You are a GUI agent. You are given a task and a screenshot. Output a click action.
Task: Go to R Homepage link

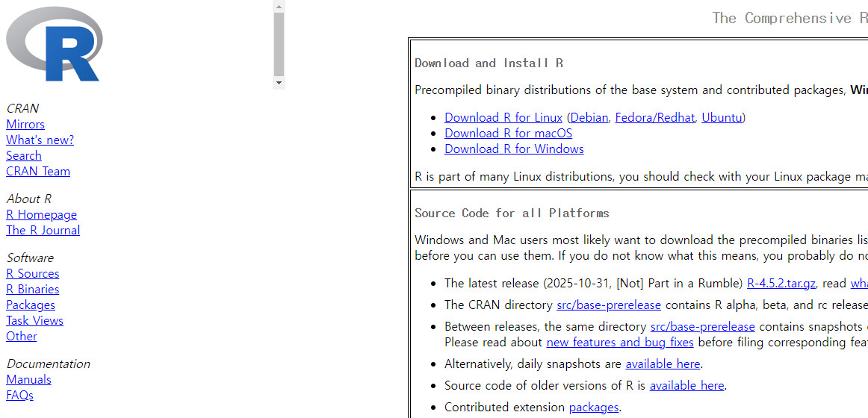[x=42, y=214]
